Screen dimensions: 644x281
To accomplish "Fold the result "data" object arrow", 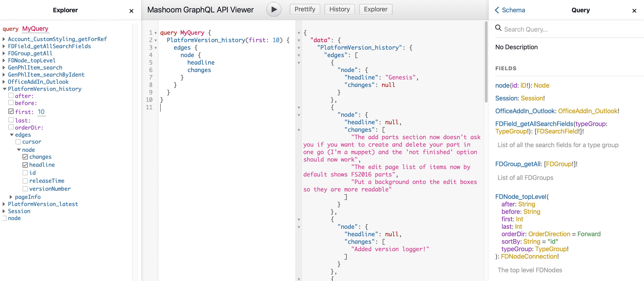I will (299, 40).
